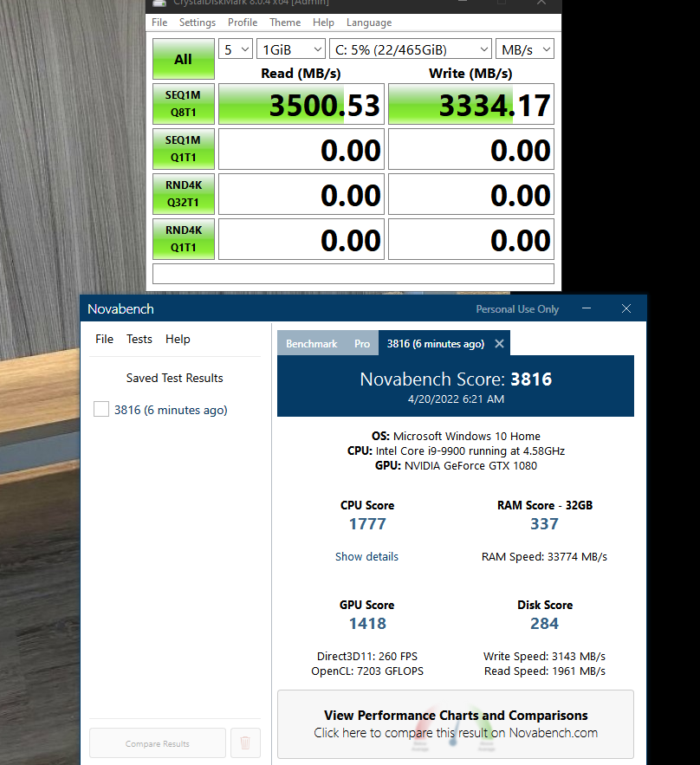Click View Performance Charts and Comparisons
The width and height of the screenshot is (700, 765).
(456, 724)
